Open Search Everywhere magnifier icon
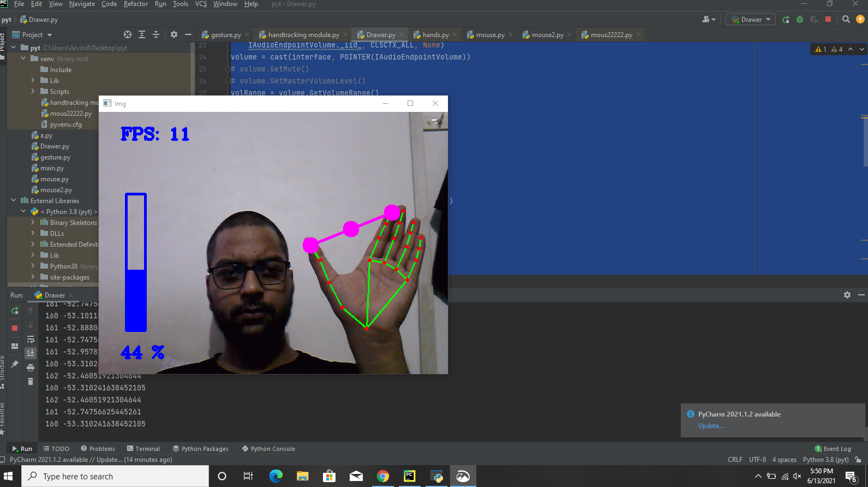868x487 pixels. click(846, 20)
